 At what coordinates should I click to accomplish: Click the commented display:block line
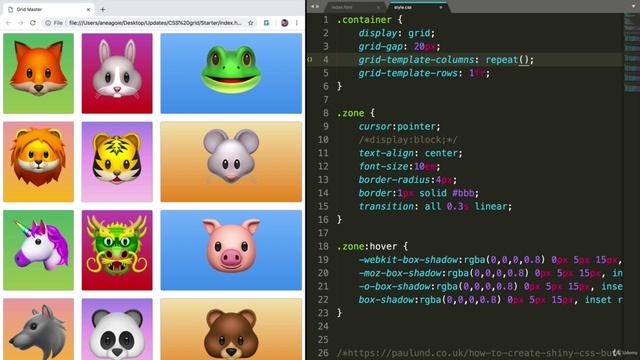pyautogui.click(x=408, y=140)
